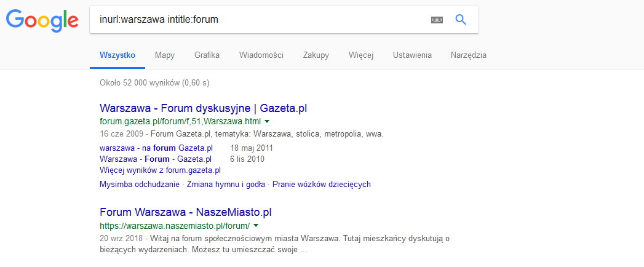Expand arrow next to naszemiasto.pl URL

point(256,226)
